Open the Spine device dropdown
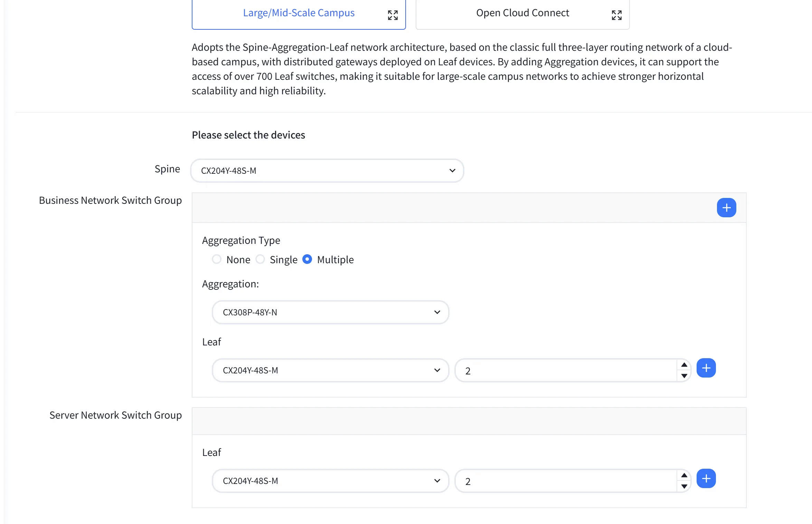Image resolution: width=812 pixels, height=524 pixels. coord(327,171)
